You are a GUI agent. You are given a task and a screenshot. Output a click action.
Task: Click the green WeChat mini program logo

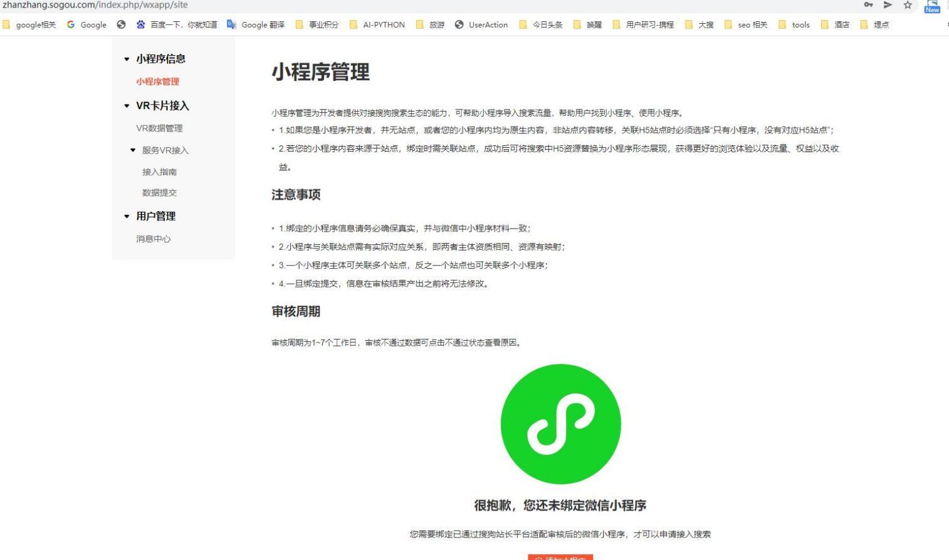coord(560,424)
